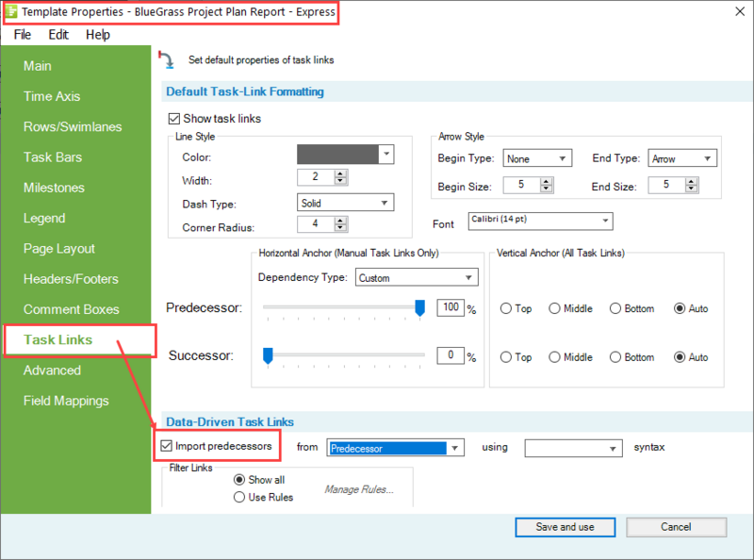
Task: Open the Font dropdown showing Calibri
Action: tap(540, 221)
